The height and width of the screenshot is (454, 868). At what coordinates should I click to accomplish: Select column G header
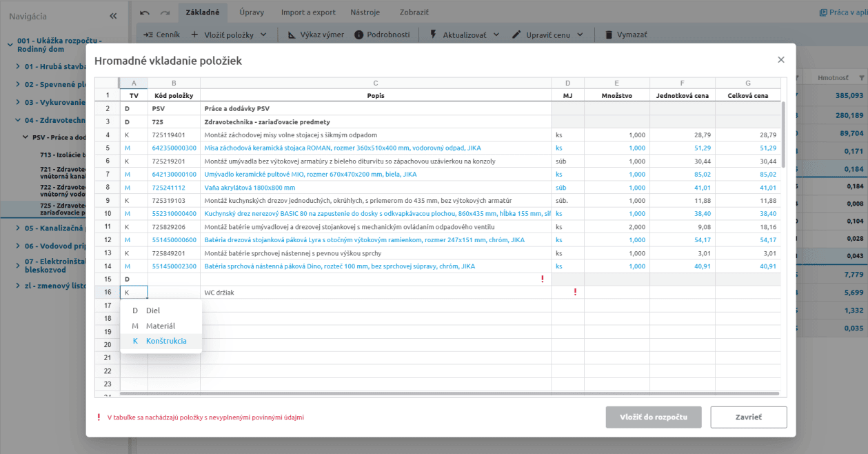tap(748, 83)
